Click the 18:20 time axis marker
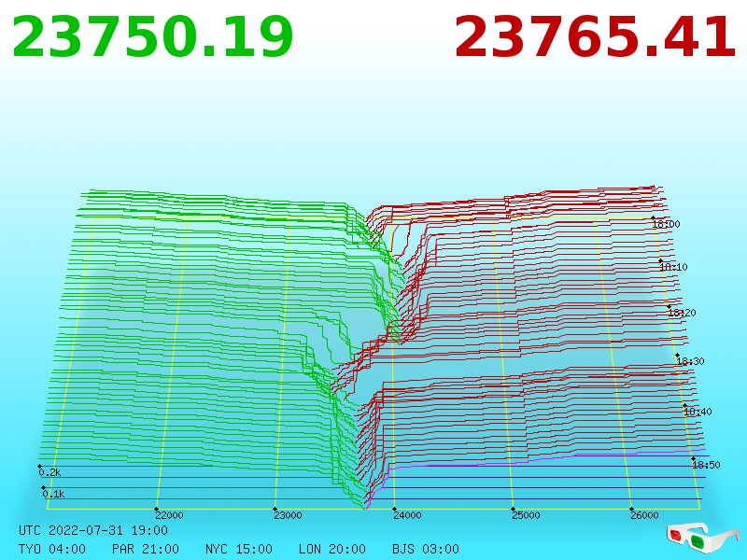 point(682,313)
